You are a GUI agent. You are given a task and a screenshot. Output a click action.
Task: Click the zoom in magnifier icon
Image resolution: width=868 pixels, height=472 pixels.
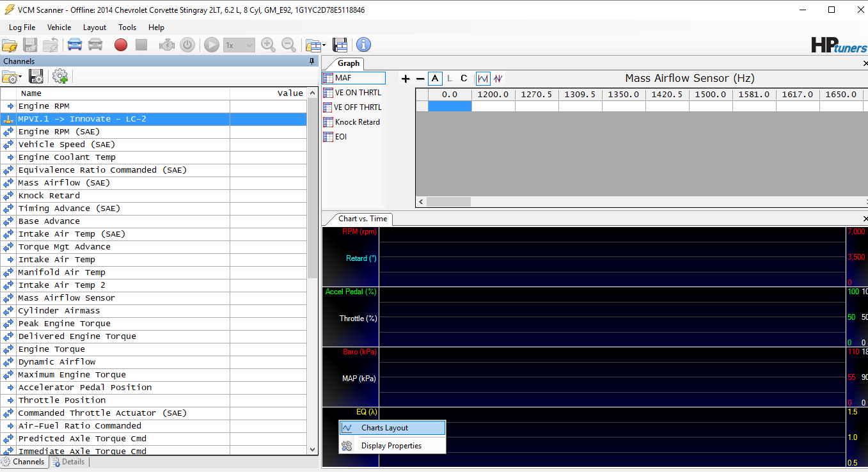pos(269,45)
